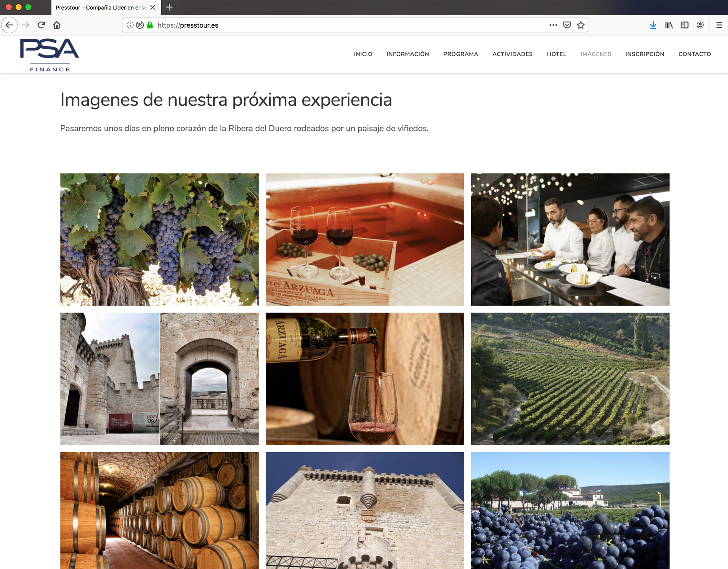This screenshot has width=728, height=569.
Task: Show the library bookshelf icon
Action: click(x=669, y=25)
